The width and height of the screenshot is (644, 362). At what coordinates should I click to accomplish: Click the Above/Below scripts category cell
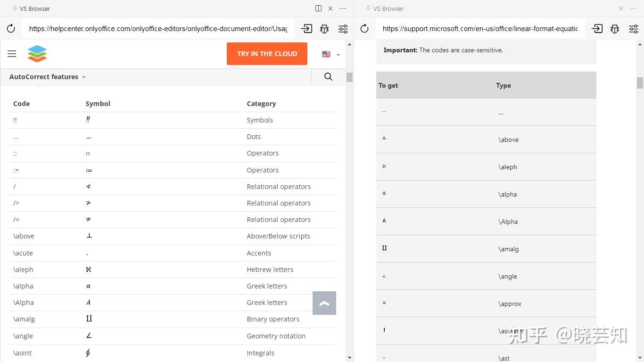279,236
